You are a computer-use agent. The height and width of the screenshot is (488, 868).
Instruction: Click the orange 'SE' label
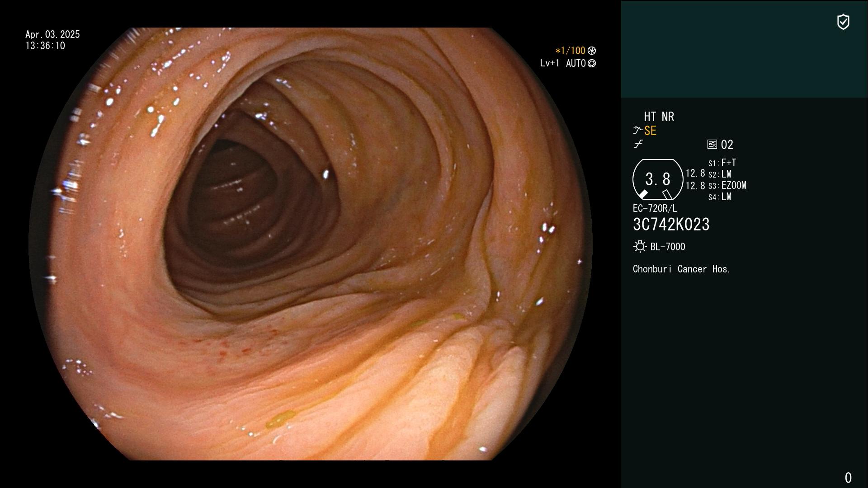click(650, 131)
